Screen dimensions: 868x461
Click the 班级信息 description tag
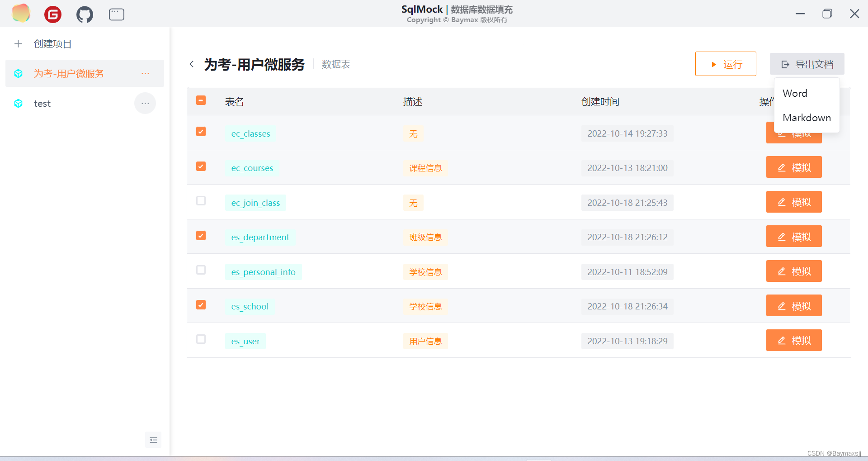coord(425,237)
